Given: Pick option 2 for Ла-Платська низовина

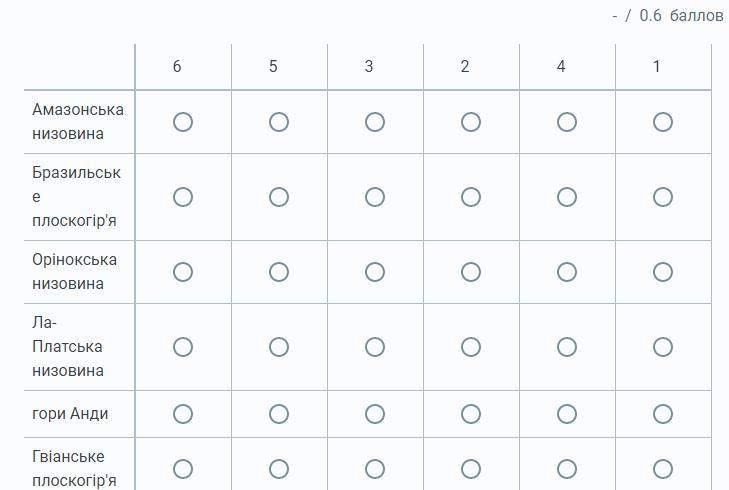Looking at the screenshot, I should (x=471, y=347).
